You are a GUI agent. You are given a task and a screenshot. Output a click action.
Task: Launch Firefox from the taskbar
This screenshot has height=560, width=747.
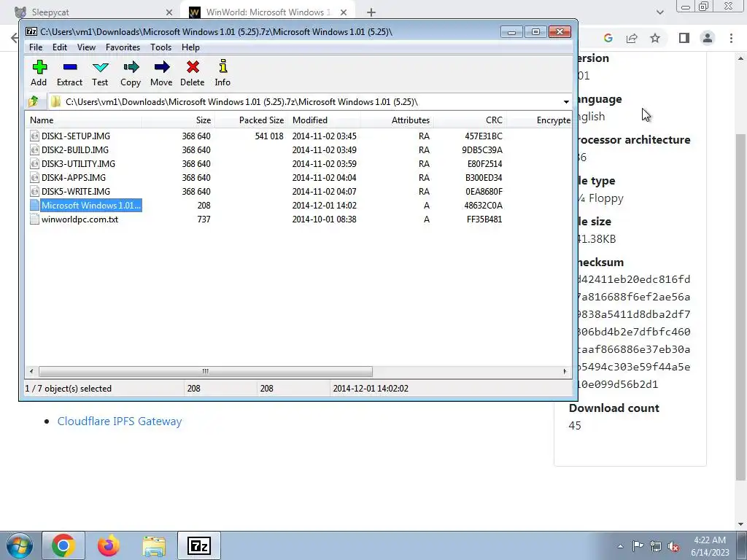pyautogui.click(x=109, y=545)
